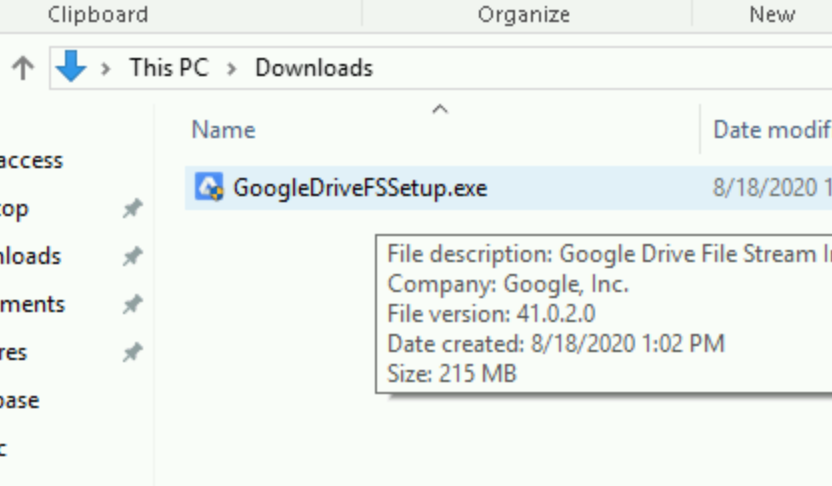
Task: Sort files by Name column header
Action: coord(223,130)
